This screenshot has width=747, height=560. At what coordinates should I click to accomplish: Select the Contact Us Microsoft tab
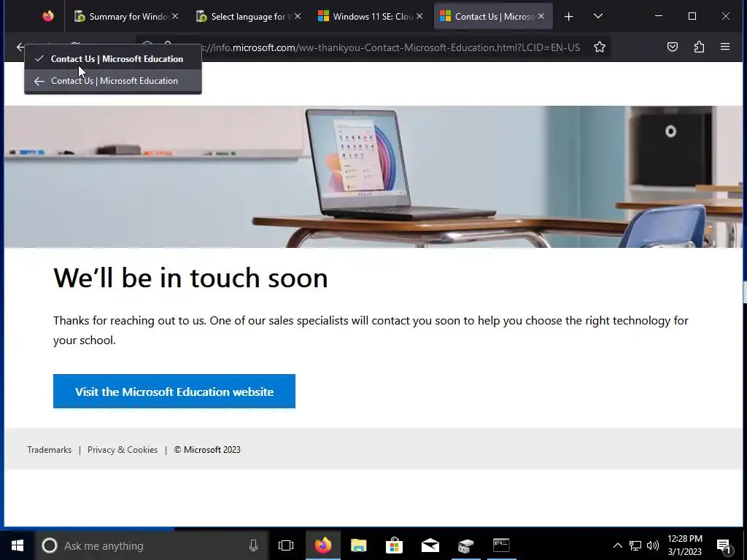point(493,16)
